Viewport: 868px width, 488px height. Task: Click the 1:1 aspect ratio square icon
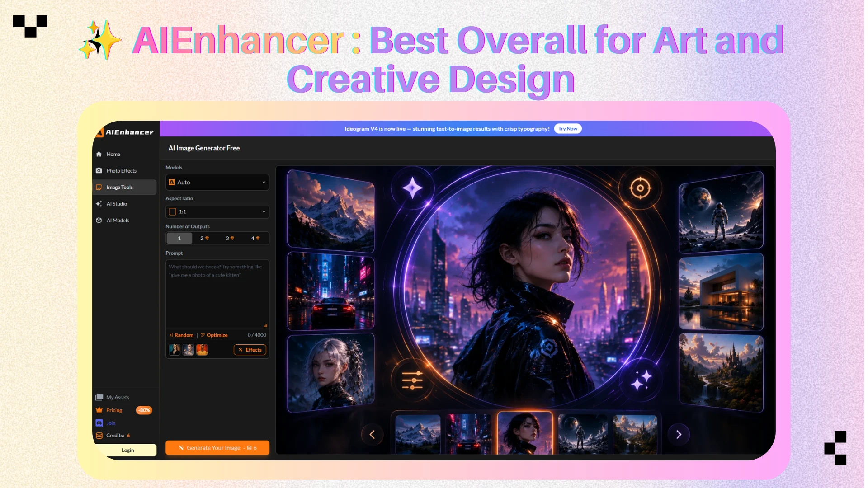(172, 212)
